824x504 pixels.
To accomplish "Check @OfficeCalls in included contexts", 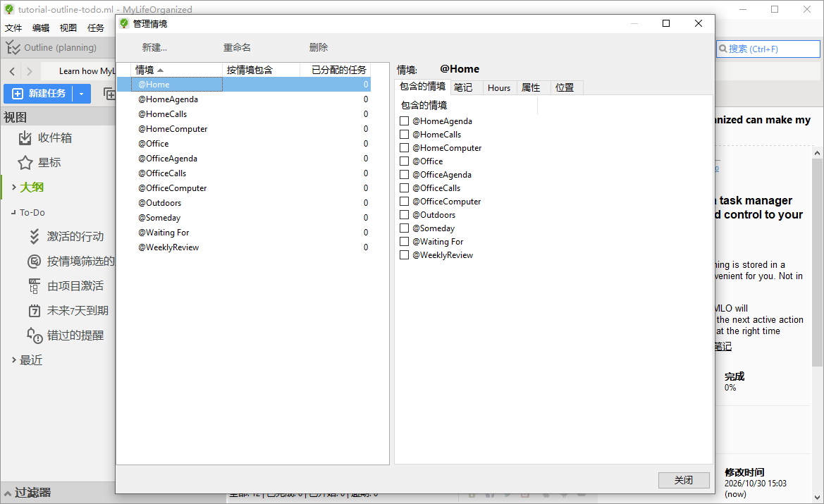I will (x=404, y=188).
